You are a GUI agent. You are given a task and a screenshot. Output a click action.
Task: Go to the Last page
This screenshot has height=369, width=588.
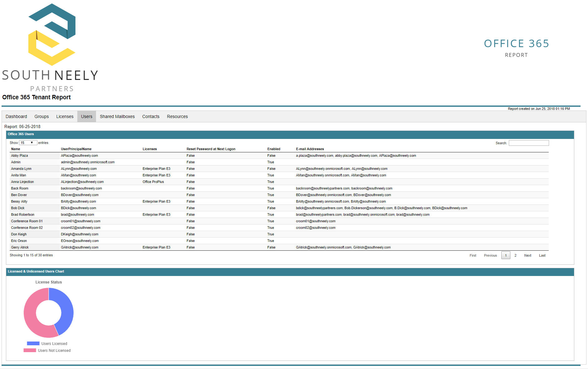(x=542, y=255)
